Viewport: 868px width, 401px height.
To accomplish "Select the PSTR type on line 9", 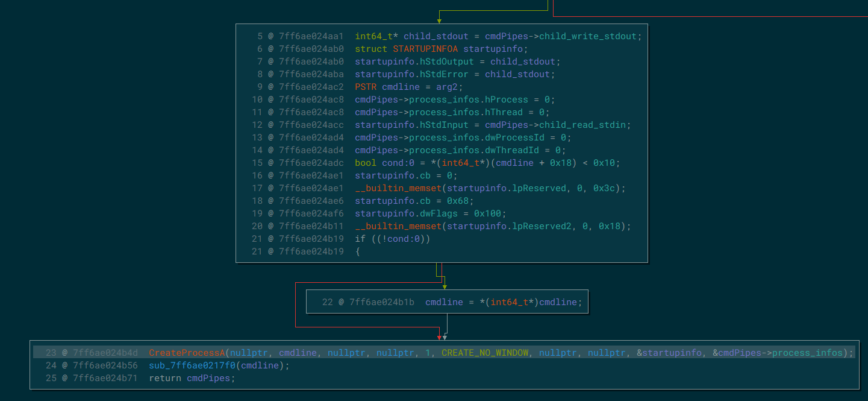I will (366, 87).
